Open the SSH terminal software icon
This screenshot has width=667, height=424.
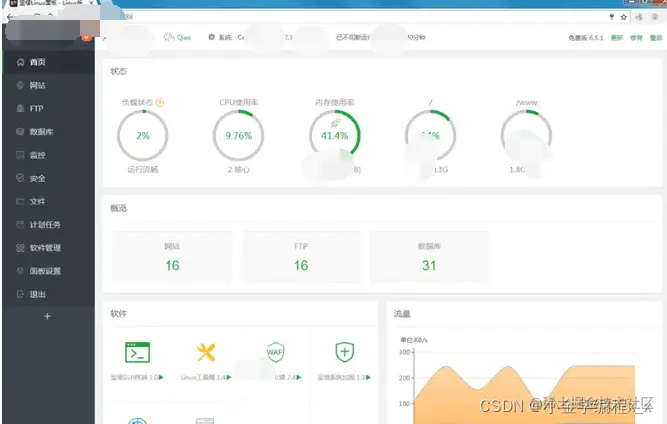pos(137,352)
